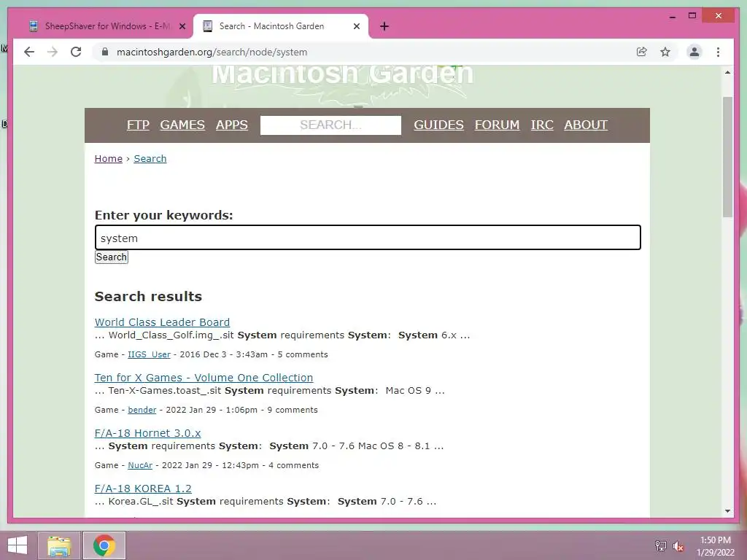Click '2022 Jan 29 - 1:06pm - 9 comments' text

(x=241, y=410)
